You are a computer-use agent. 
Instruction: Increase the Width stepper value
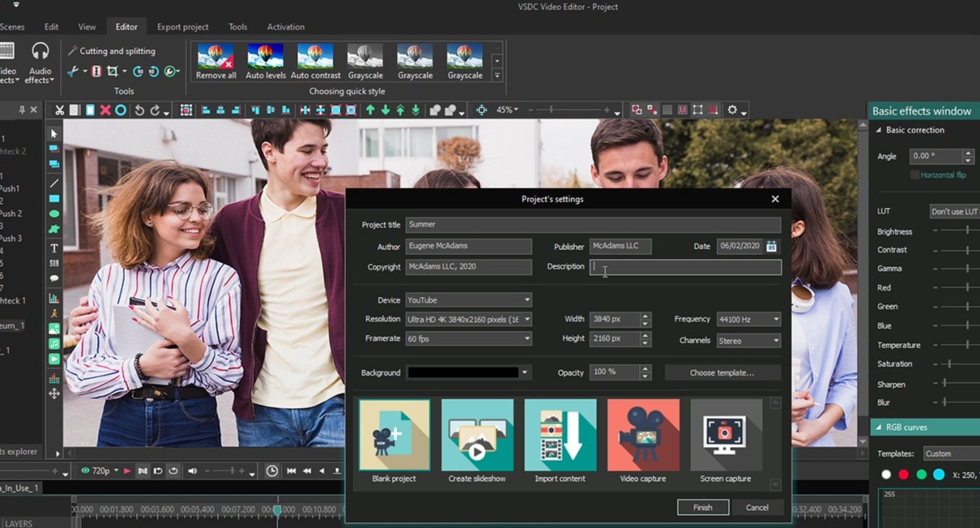tap(645, 316)
